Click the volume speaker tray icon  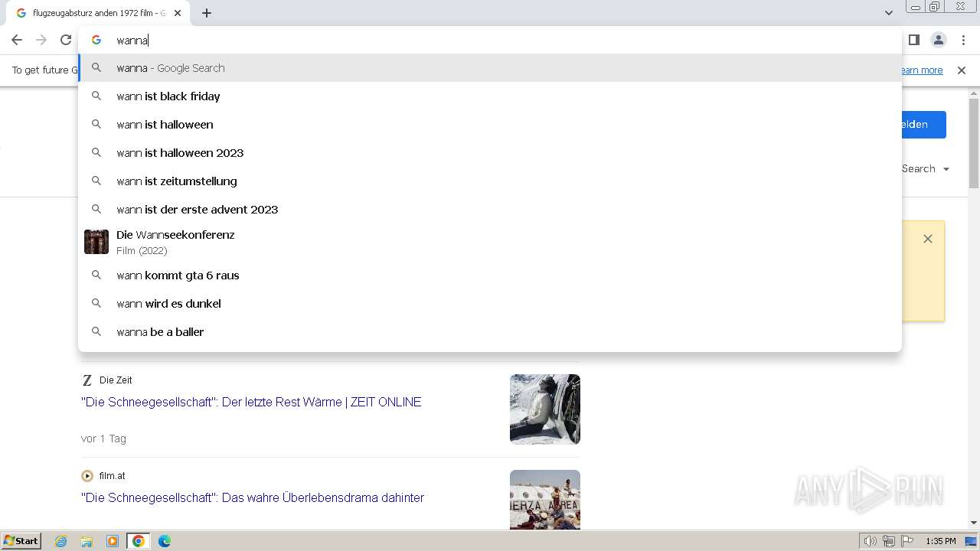[871, 541]
